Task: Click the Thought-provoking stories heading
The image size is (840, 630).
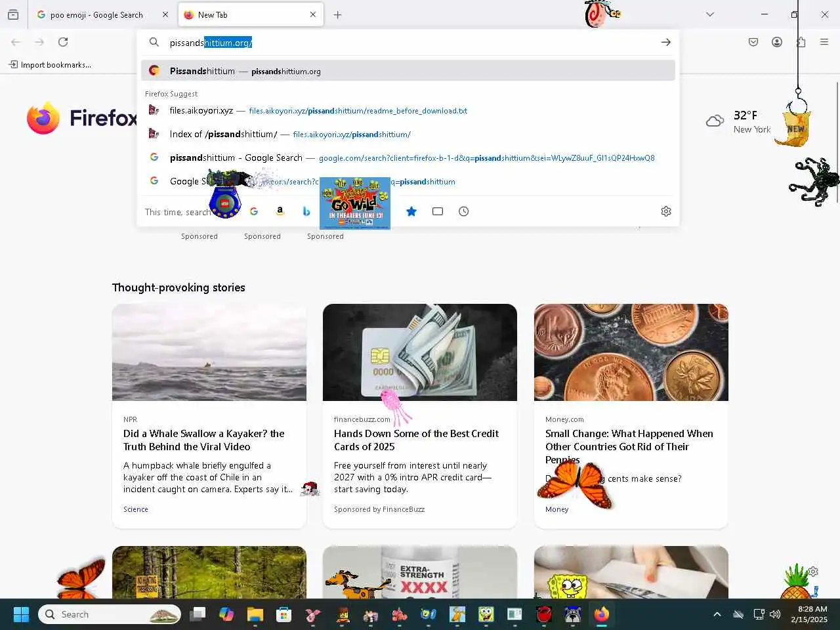Action: tap(178, 287)
